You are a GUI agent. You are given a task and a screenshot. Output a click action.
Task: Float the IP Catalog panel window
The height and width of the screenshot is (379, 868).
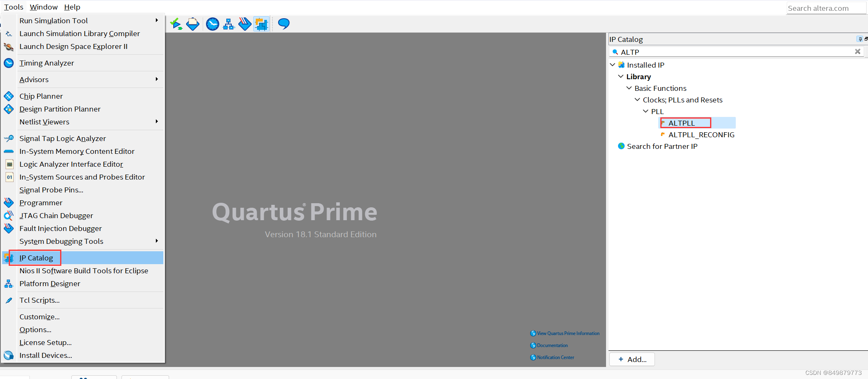pyautogui.click(x=866, y=39)
